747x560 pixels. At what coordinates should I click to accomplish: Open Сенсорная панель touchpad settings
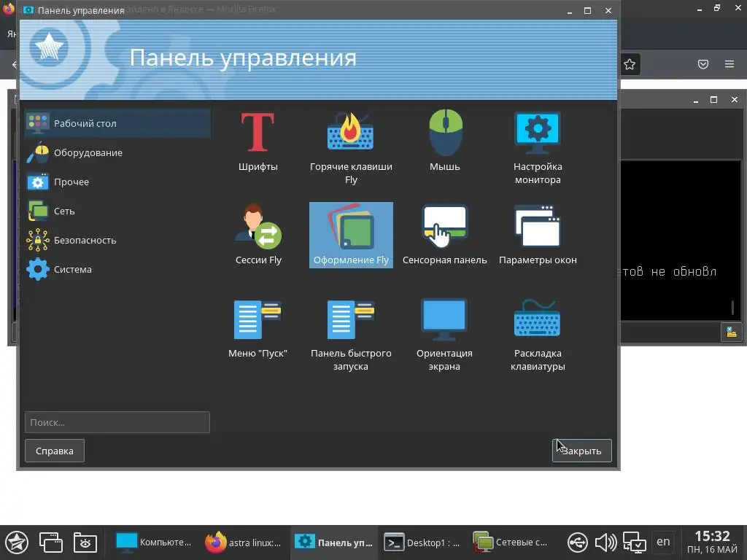tap(445, 235)
